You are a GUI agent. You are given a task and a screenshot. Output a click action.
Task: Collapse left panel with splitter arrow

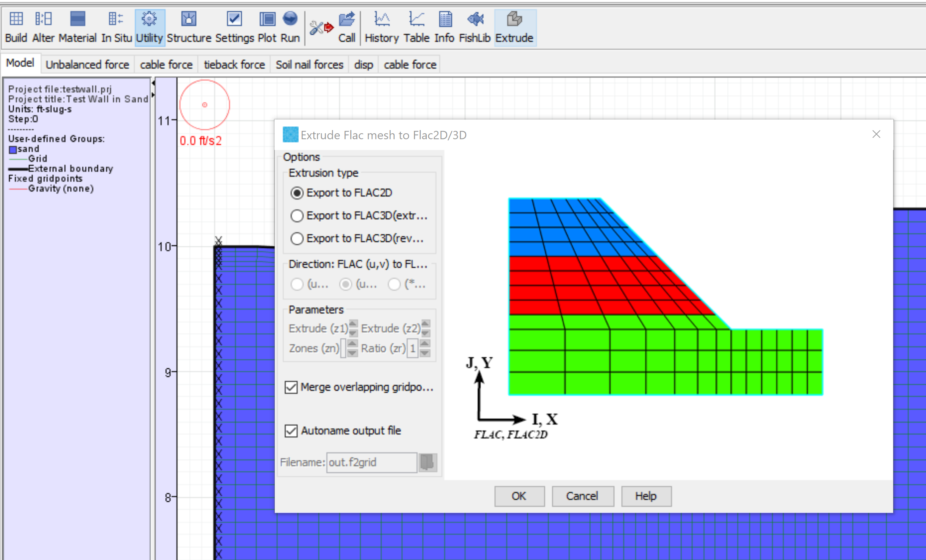153,83
